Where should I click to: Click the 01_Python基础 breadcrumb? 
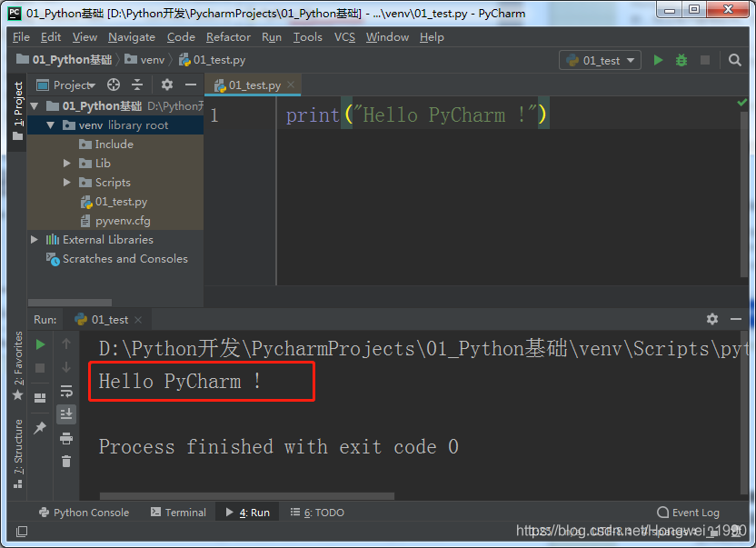[x=65, y=60]
